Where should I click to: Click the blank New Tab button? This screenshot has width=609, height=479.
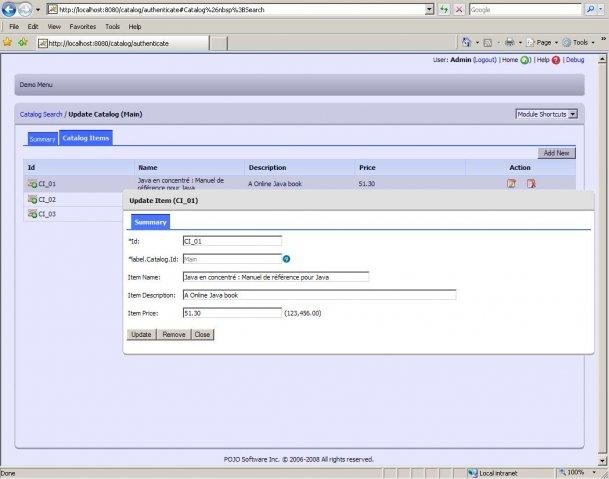point(219,44)
